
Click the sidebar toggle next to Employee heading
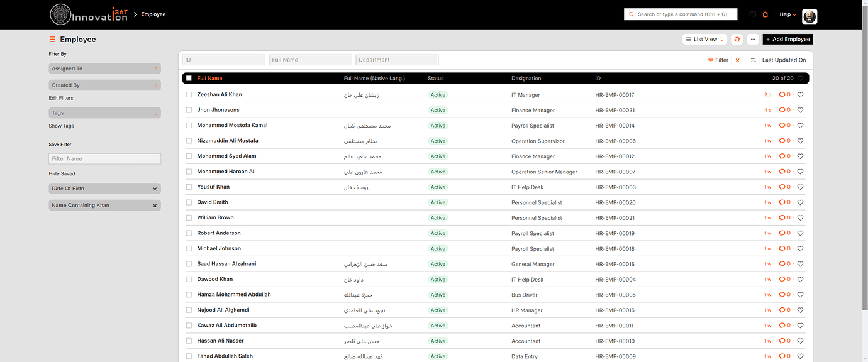[52, 39]
